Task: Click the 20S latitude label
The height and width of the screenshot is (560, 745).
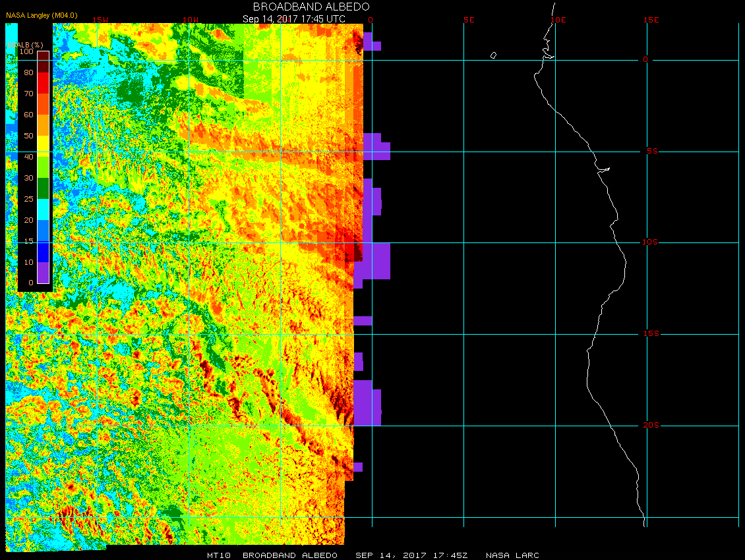Action: 651,425
